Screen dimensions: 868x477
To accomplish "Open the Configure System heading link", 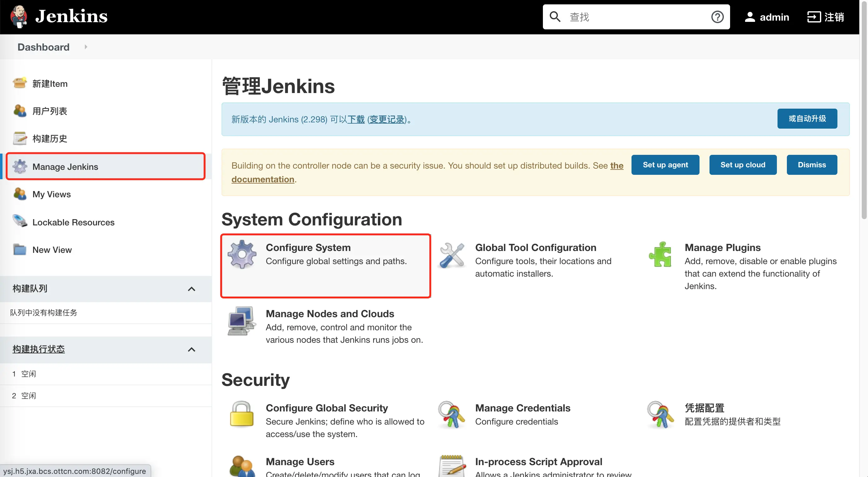I will tap(308, 247).
